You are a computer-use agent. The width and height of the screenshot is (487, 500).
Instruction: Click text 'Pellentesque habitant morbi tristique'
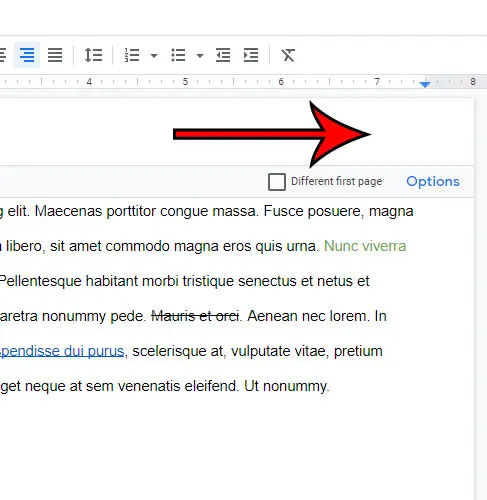(x=117, y=281)
